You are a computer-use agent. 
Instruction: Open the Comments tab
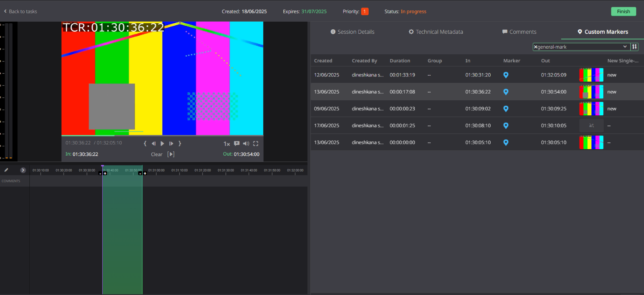(519, 32)
